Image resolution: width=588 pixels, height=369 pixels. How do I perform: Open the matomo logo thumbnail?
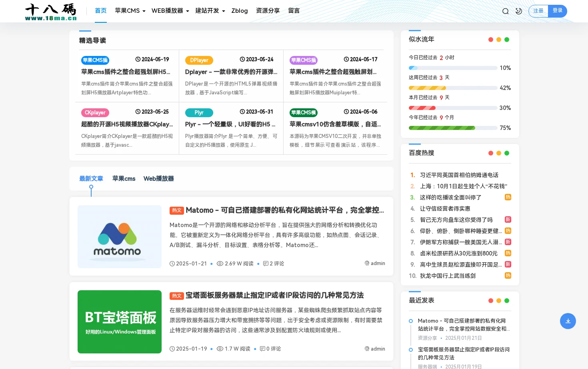[x=120, y=237]
